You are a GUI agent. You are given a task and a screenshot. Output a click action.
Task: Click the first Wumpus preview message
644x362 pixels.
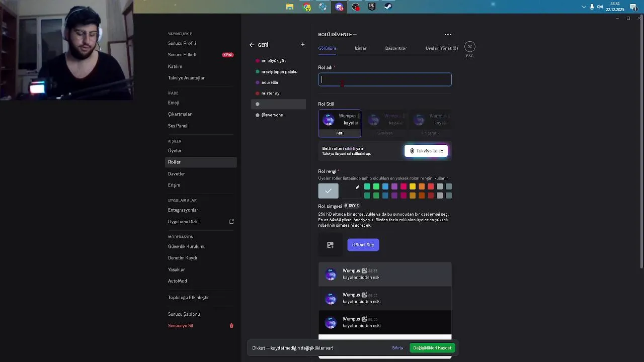[x=385, y=275]
